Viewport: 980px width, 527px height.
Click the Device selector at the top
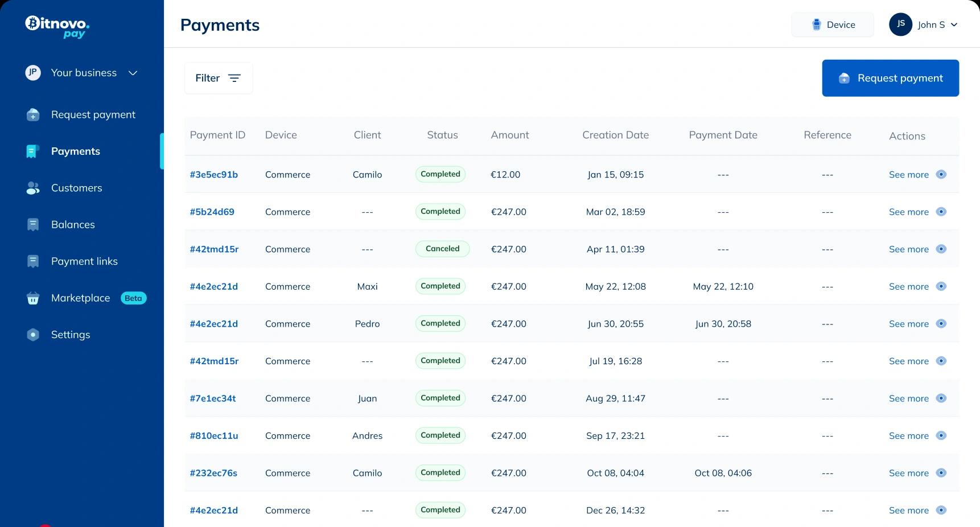coord(832,24)
